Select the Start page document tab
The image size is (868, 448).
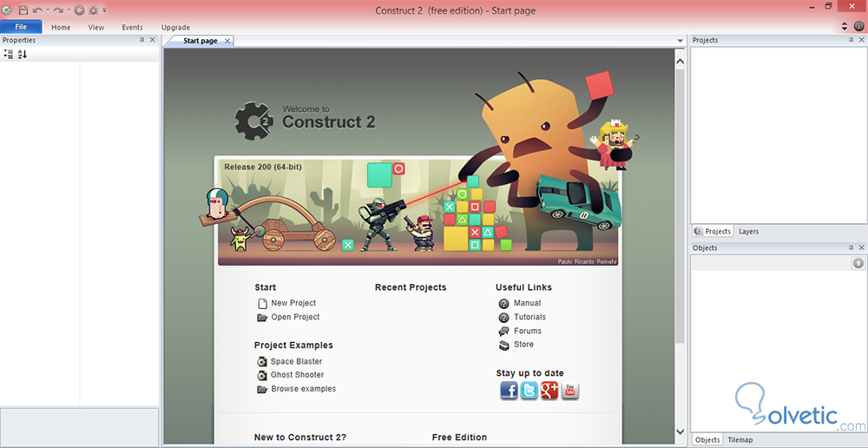click(200, 41)
